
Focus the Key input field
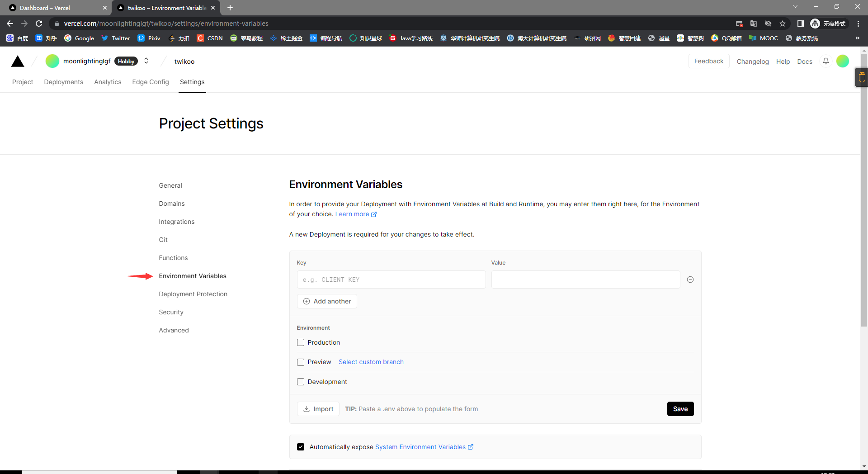click(391, 280)
